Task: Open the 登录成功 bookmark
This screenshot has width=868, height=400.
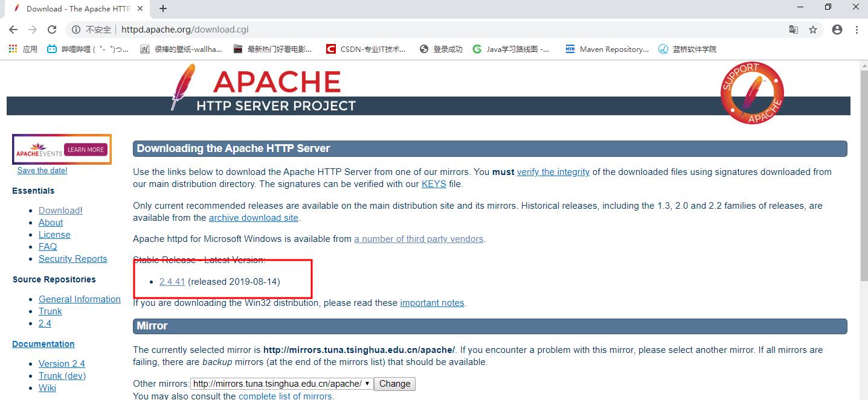Action: click(441, 49)
